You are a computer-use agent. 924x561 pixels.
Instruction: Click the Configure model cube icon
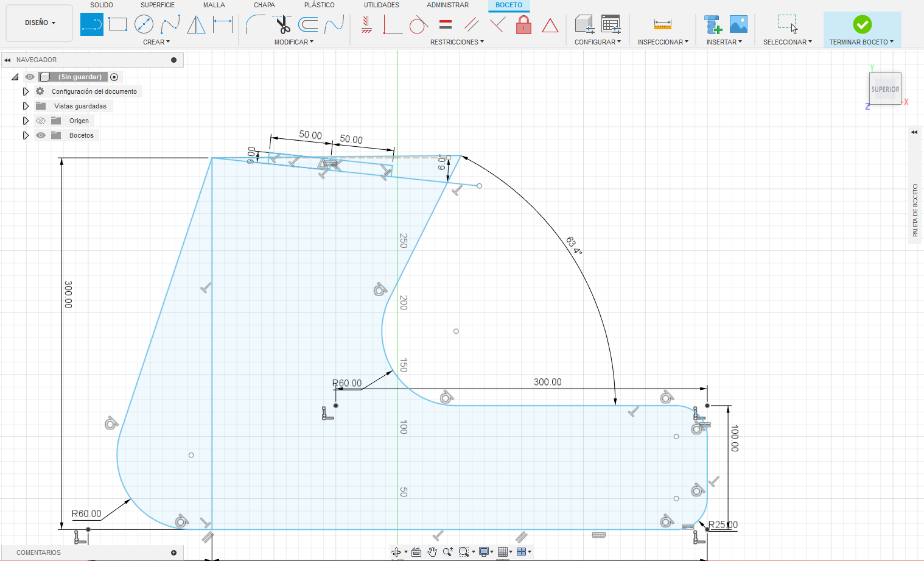click(x=584, y=24)
